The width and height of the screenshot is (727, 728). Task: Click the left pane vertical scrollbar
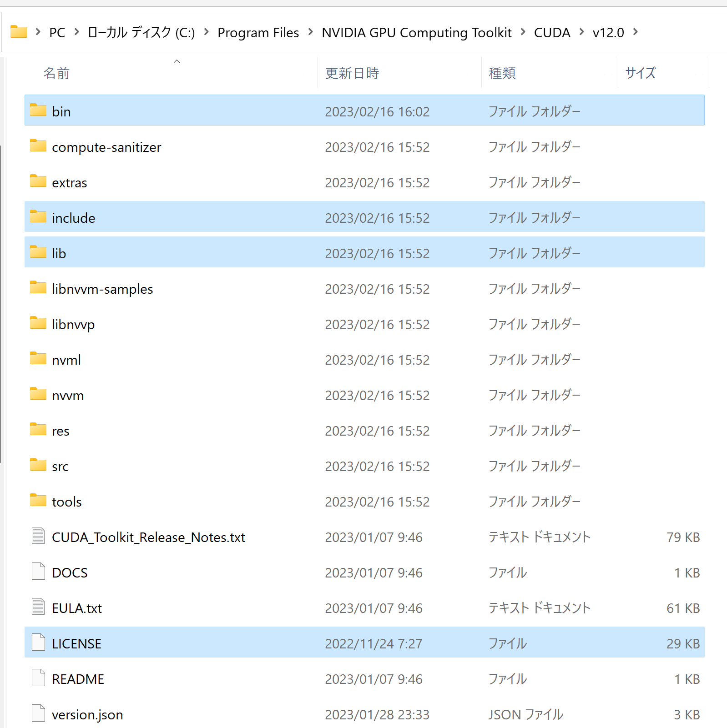(x=1, y=304)
